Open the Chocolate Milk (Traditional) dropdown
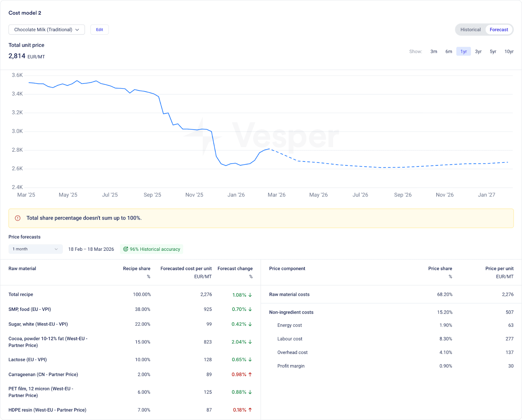 pyautogui.click(x=47, y=30)
